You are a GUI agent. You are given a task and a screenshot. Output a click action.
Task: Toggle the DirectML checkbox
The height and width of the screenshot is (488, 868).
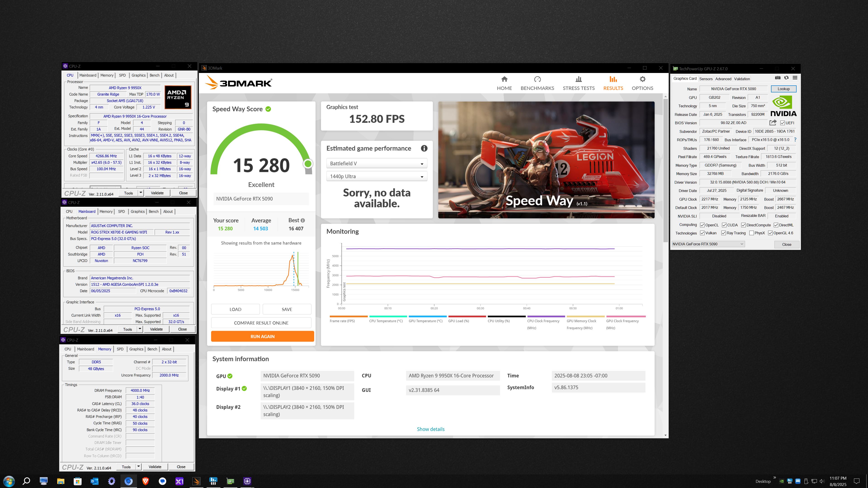pos(776,225)
